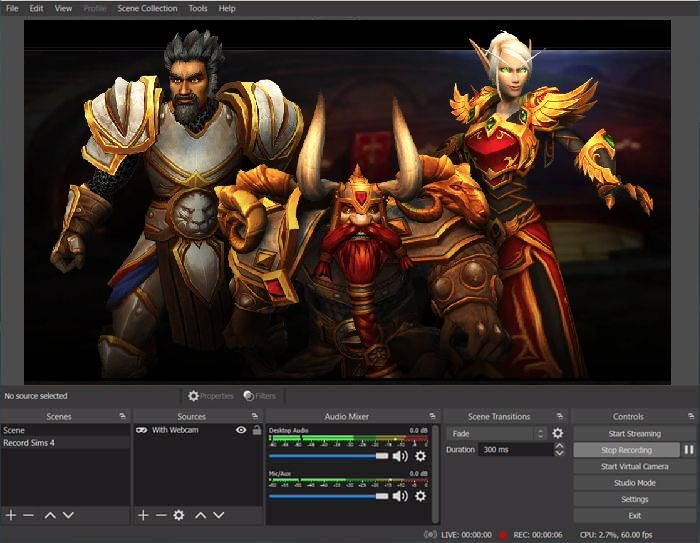Screen dimensions: 700x543
Task: Move scene up in Scenes list
Action: coord(50,515)
